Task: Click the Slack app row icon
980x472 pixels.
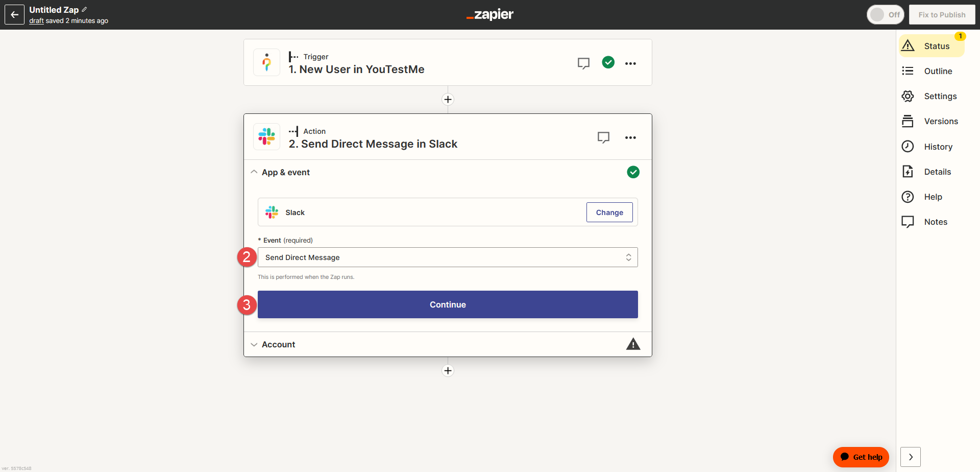Action: click(272, 213)
